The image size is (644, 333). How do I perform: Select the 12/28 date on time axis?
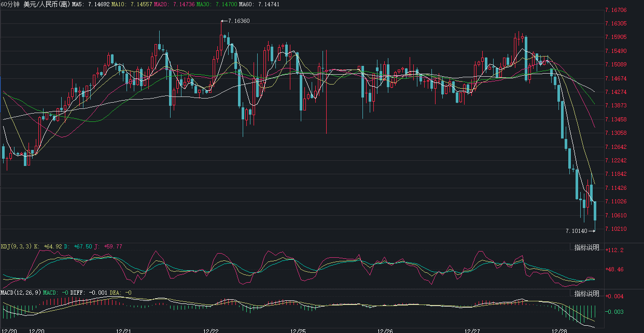pos(559,330)
